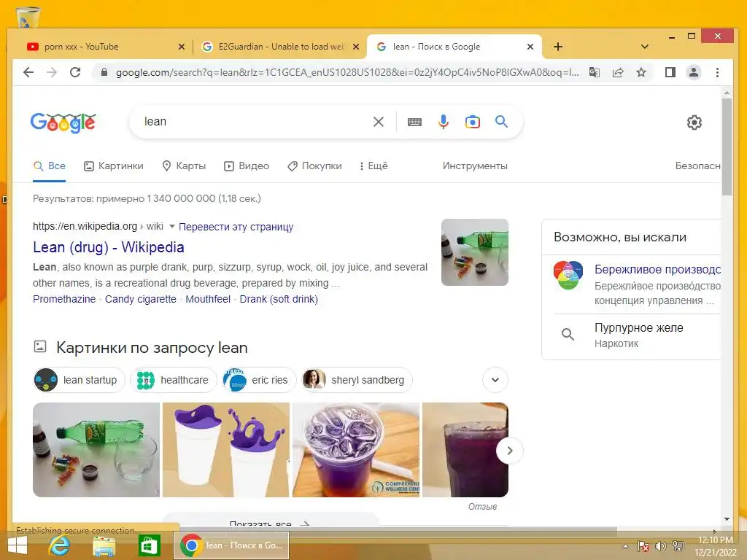
Task: Select Пурпурное желе suggestion
Action: pos(637,335)
